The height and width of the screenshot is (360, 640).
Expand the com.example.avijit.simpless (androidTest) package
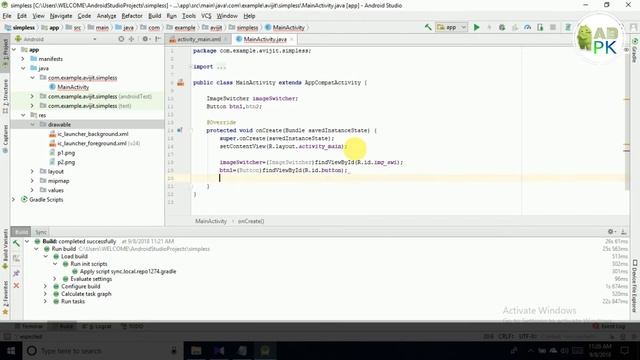[x=32, y=96]
